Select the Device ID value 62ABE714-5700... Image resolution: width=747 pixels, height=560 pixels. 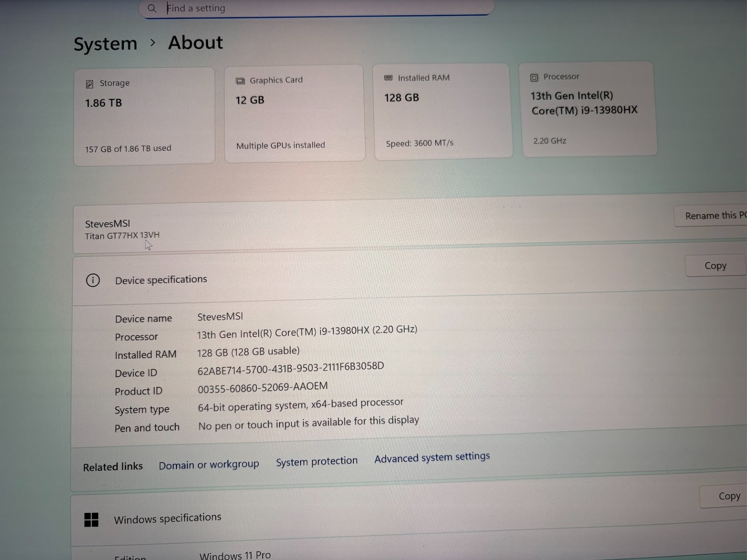point(290,368)
